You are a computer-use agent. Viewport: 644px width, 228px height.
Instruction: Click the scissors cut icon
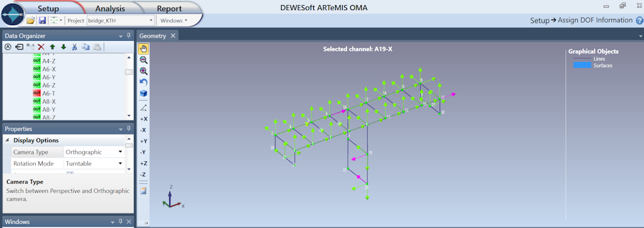click(74, 46)
